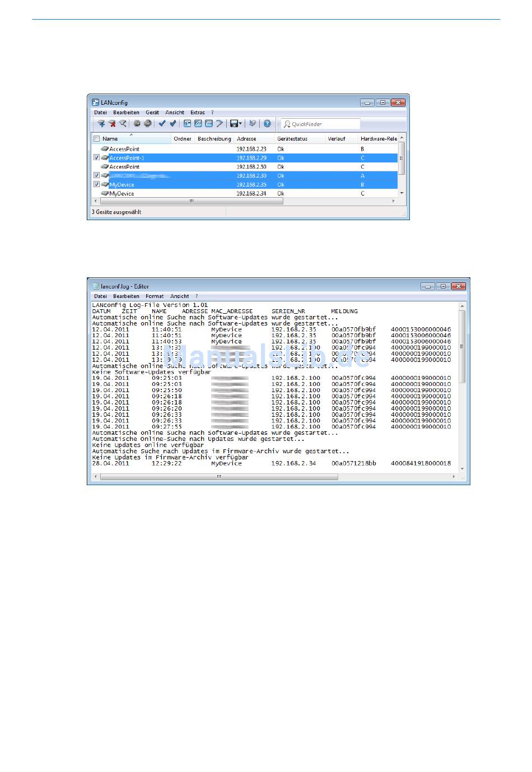Click the Editor vertical scrollbar down arrow
Screen dimensions: 532x772
tap(462, 469)
